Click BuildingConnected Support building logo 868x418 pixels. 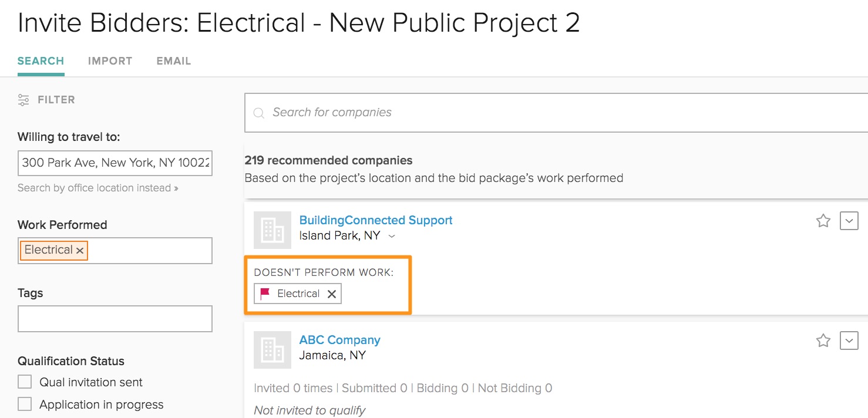[x=272, y=230]
